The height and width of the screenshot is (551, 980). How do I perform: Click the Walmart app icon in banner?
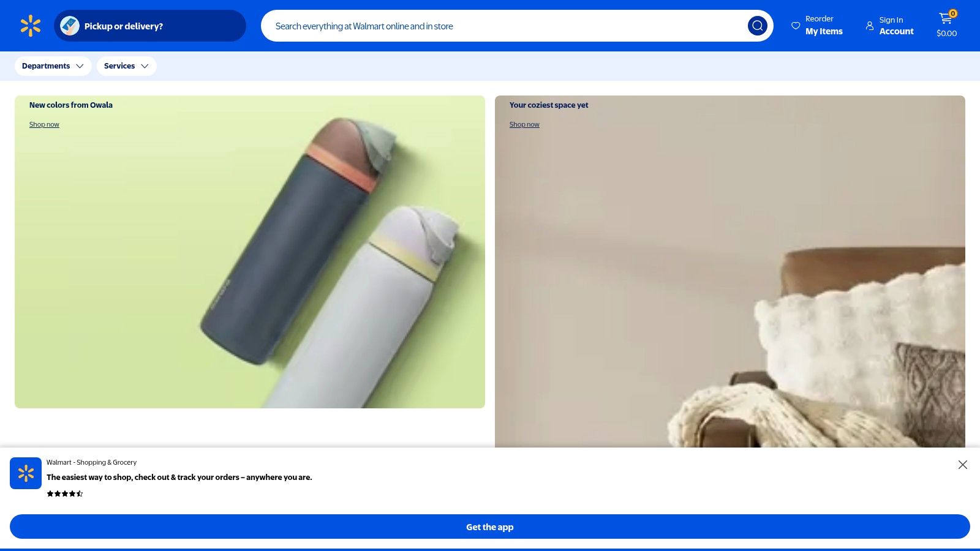coord(26,473)
